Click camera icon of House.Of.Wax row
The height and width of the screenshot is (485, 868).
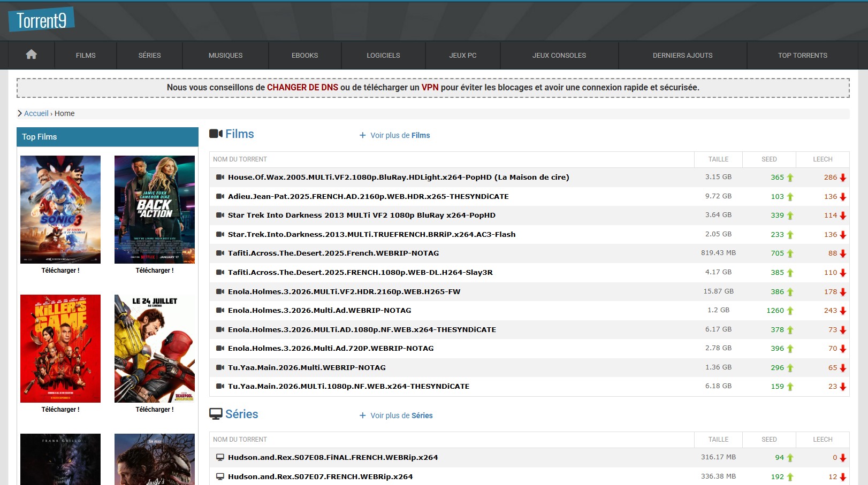(220, 177)
